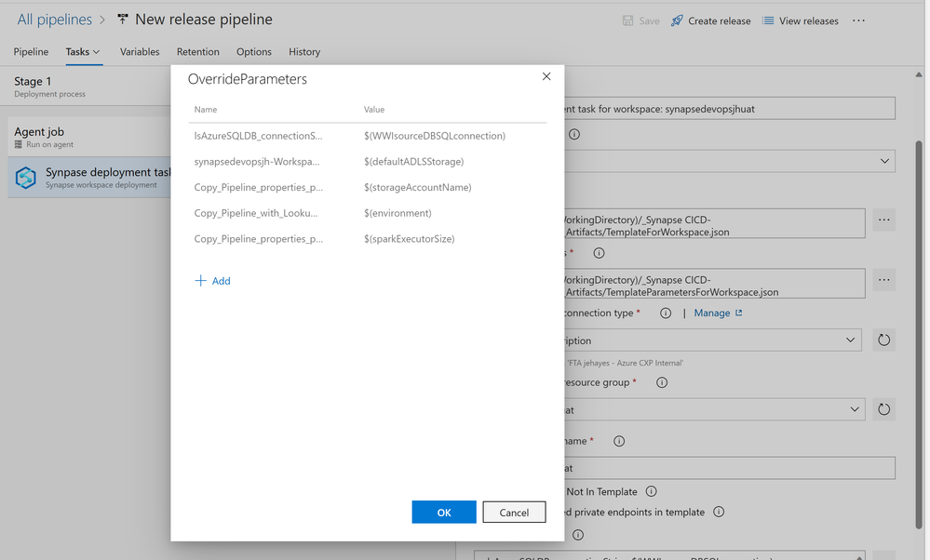Show info for resource group

662,382
